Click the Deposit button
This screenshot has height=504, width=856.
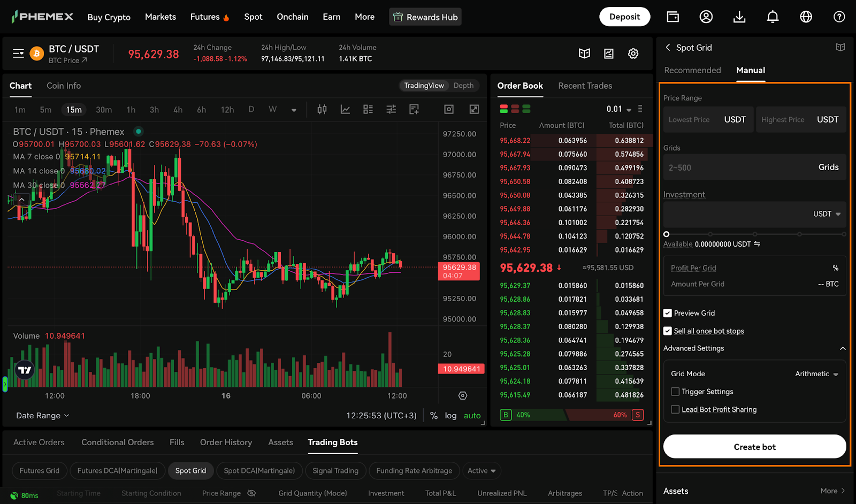click(624, 17)
